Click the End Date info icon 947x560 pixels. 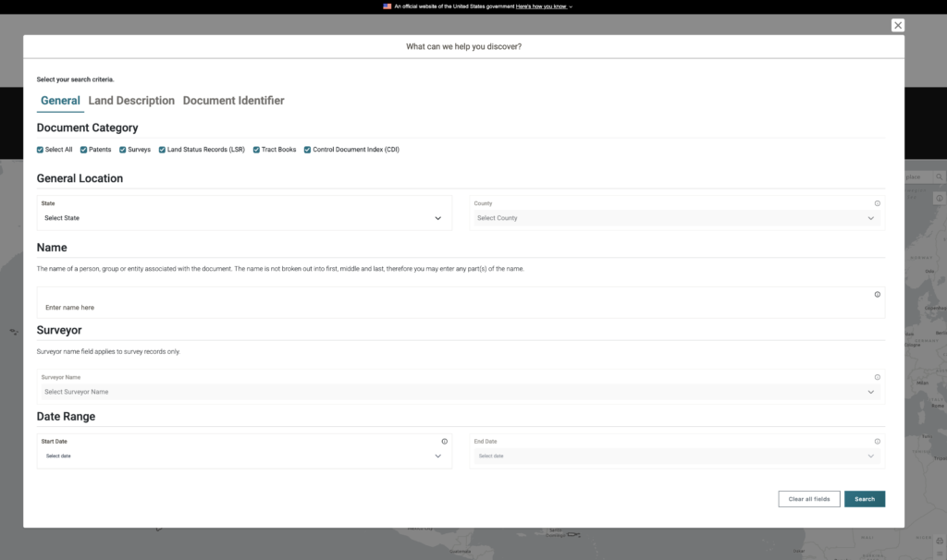(x=877, y=441)
